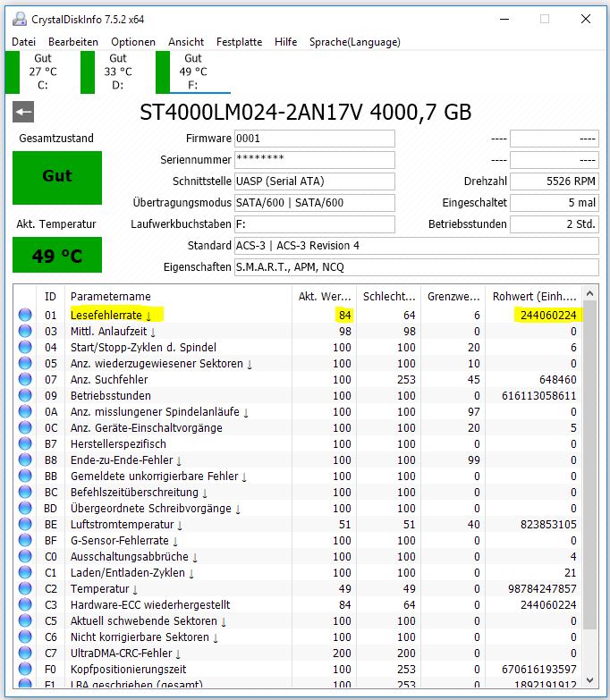Click raw value 98784247857 in Temperatur row
The height and width of the screenshot is (700, 610).
(x=542, y=588)
